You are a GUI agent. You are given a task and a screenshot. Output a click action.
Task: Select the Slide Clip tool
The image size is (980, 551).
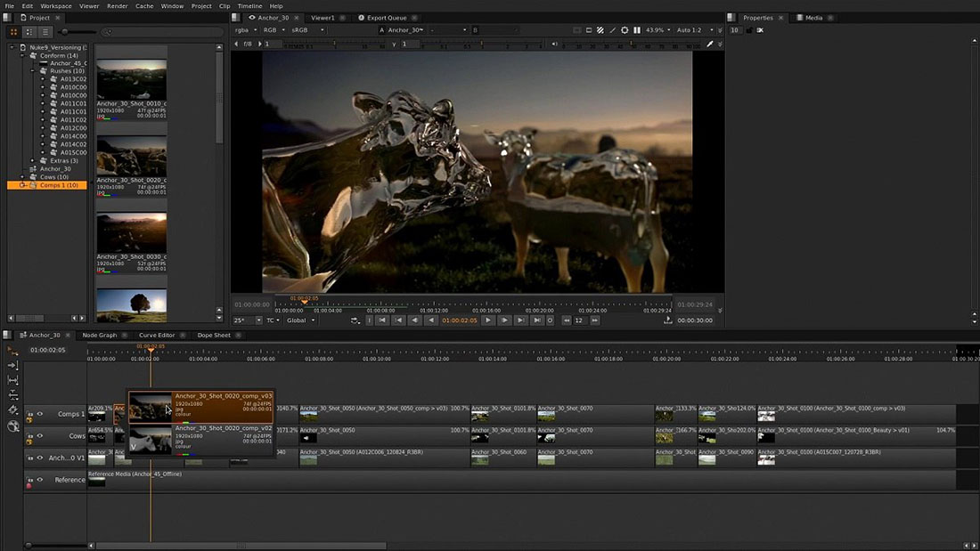click(12, 393)
